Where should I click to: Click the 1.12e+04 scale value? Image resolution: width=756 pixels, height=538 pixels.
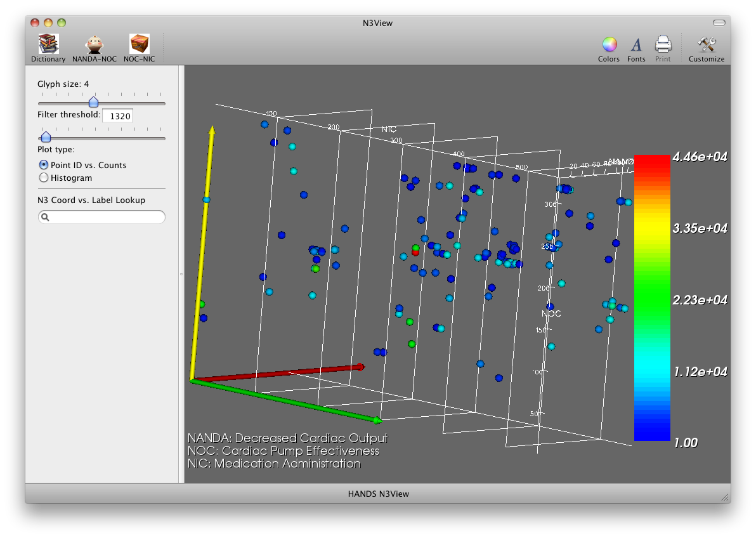coord(700,372)
